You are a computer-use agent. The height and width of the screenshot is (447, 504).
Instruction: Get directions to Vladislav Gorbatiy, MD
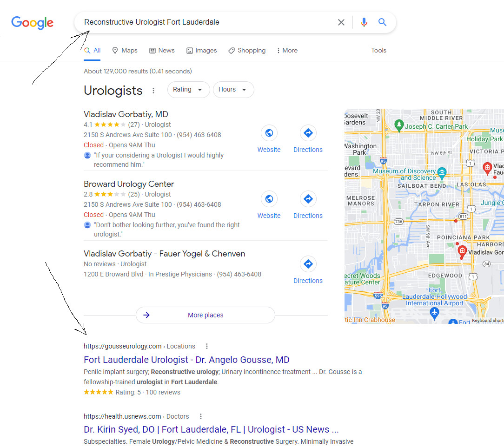[x=308, y=133]
